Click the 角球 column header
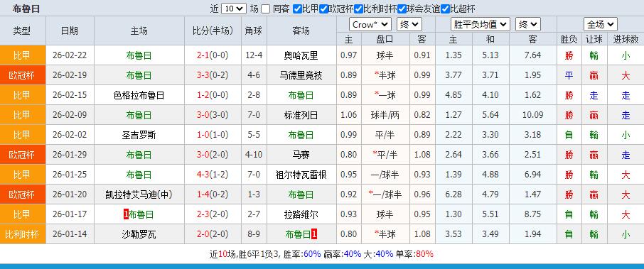 click(254, 31)
